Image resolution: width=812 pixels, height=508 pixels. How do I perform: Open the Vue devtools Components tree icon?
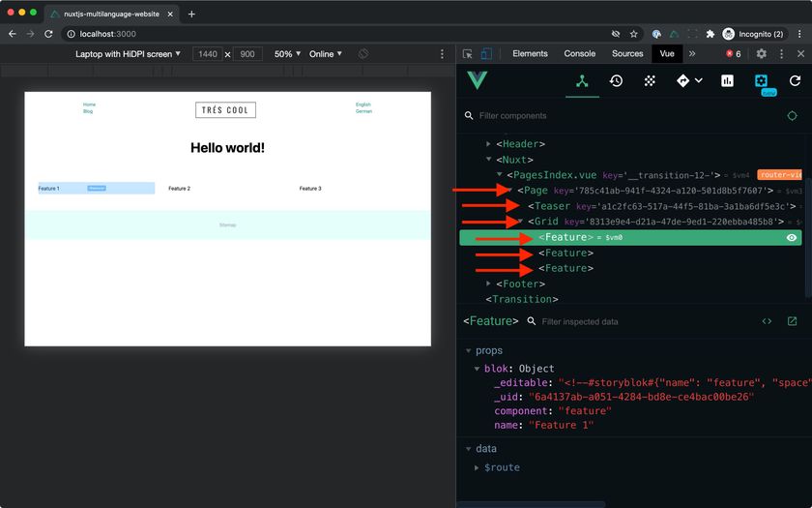582,81
